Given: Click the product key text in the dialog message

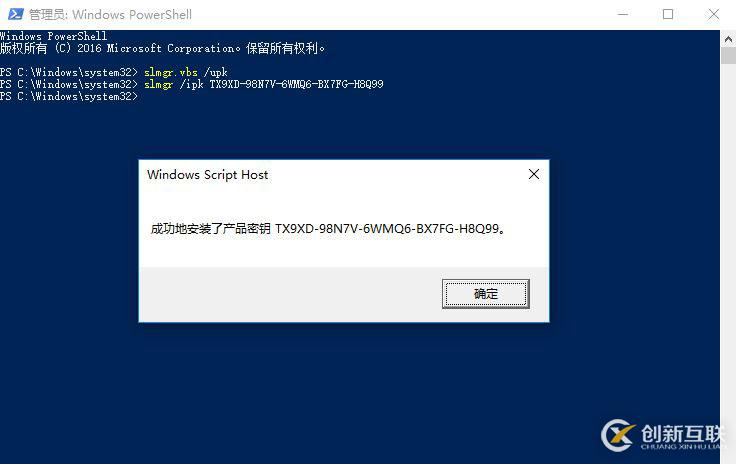Looking at the screenshot, I should pyautogui.click(x=387, y=229).
